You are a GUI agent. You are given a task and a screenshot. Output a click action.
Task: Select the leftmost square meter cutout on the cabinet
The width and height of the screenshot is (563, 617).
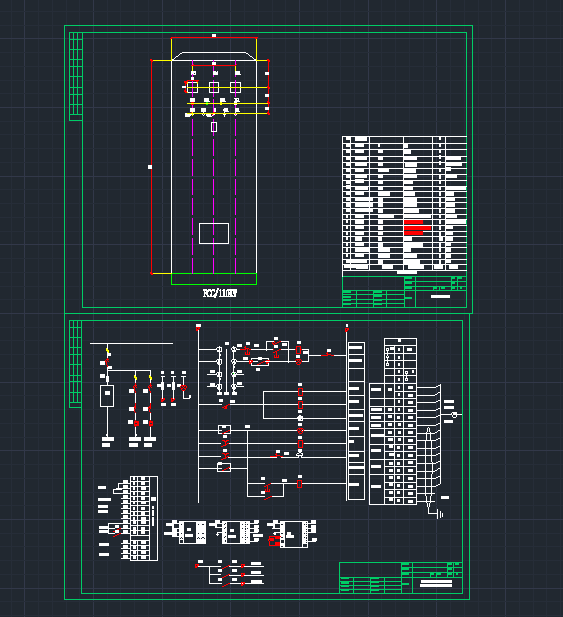[x=192, y=87]
